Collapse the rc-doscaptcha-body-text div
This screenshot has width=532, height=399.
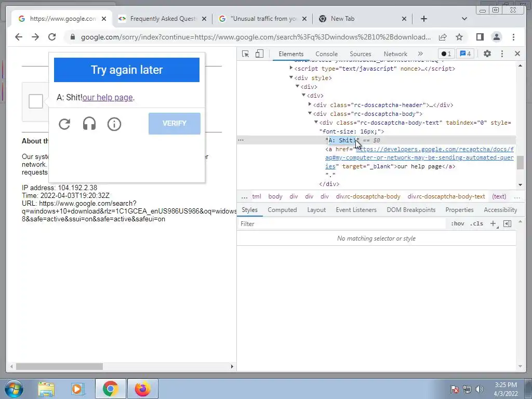(x=316, y=122)
